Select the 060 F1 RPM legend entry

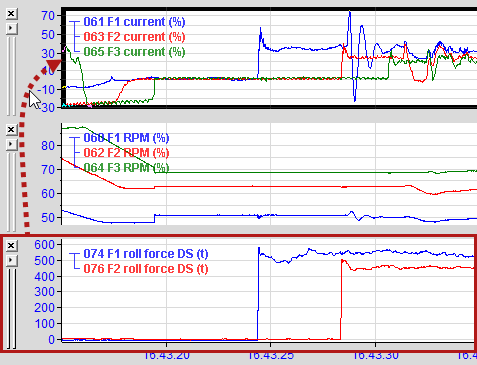tap(126, 138)
